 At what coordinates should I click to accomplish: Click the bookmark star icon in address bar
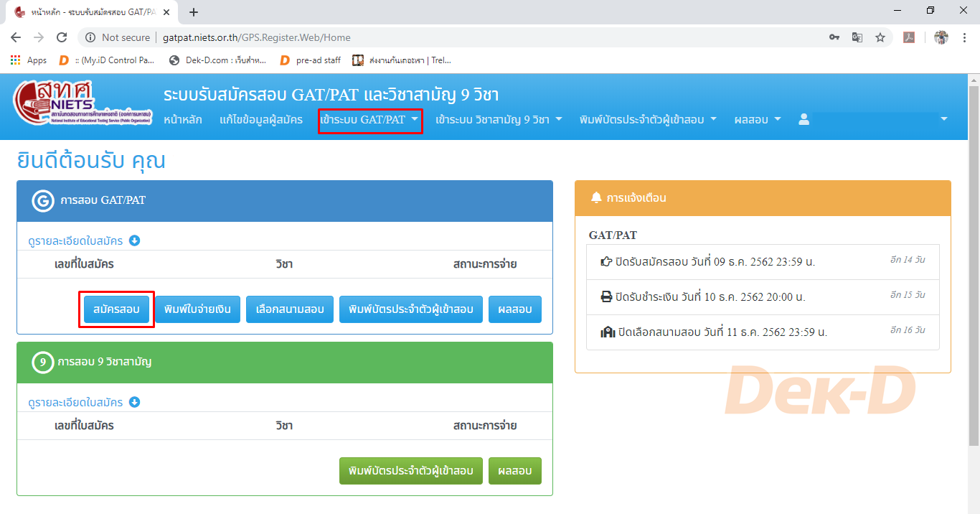click(x=880, y=37)
